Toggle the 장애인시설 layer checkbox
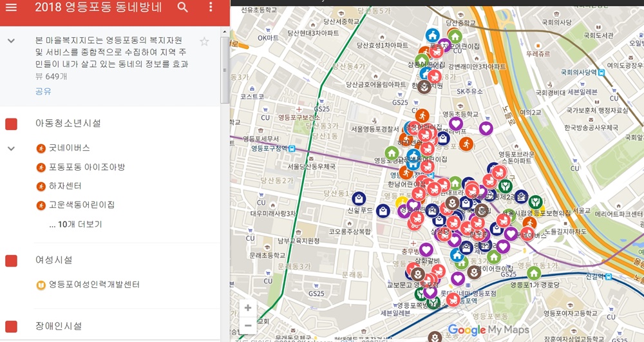 (11, 327)
